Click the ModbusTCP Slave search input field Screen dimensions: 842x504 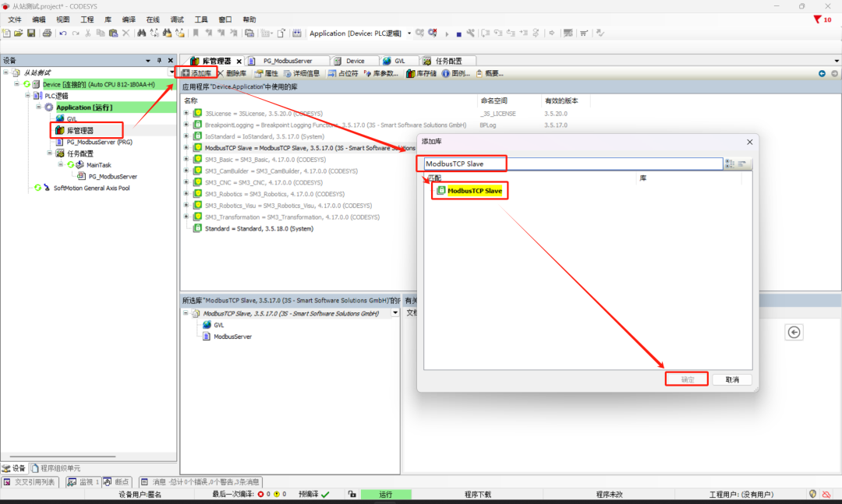coord(572,164)
